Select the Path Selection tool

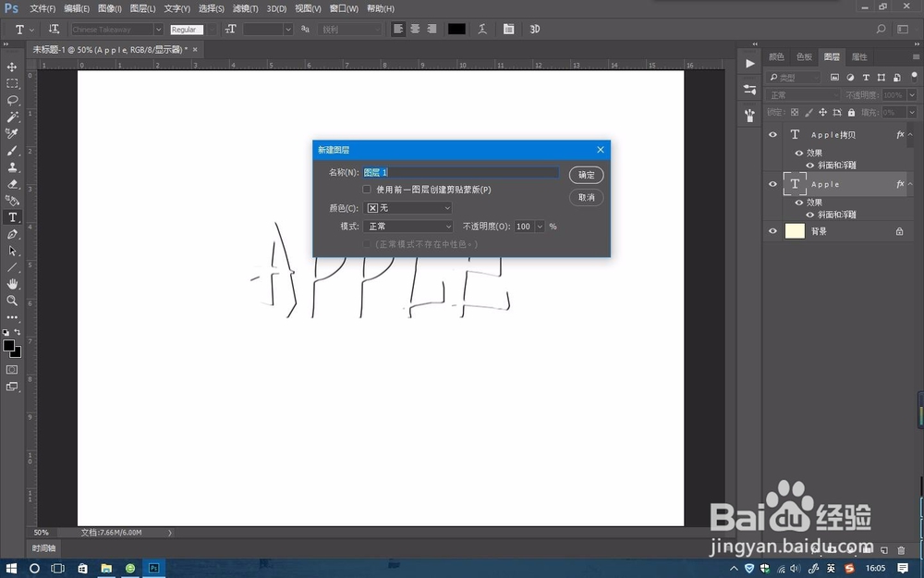12,251
